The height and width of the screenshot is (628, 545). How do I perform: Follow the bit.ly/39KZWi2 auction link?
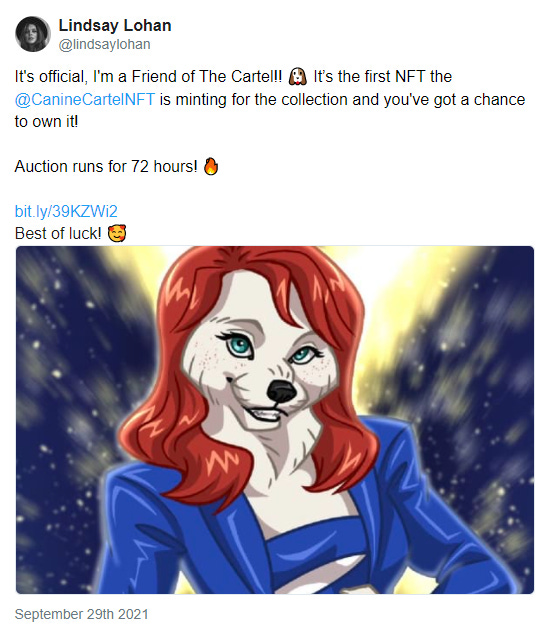click(66, 211)
